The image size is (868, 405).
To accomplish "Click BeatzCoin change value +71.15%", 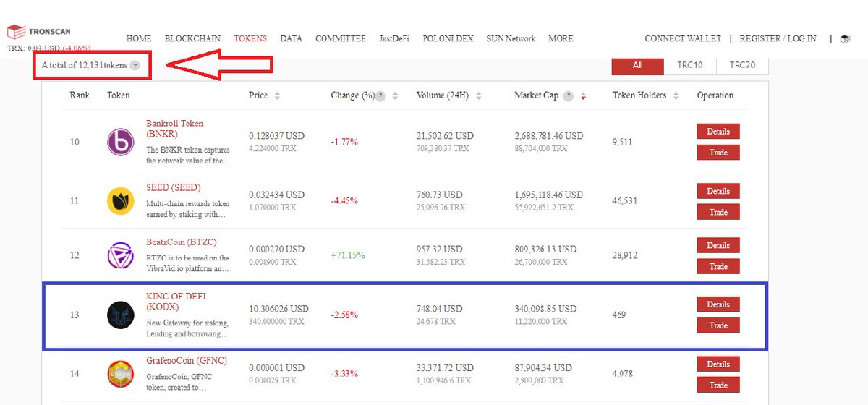I will point(348,255).
